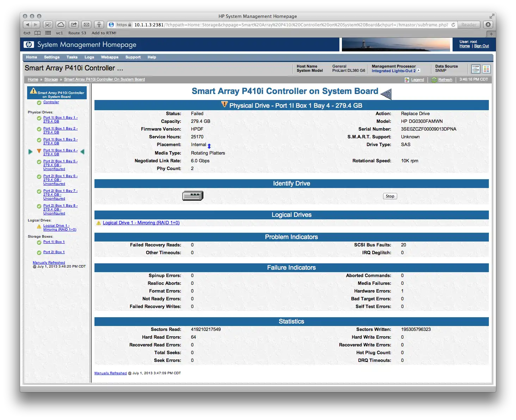516x420 pixels.
Task: Click the Safari address bar URL
Action: tap(291, 25)
